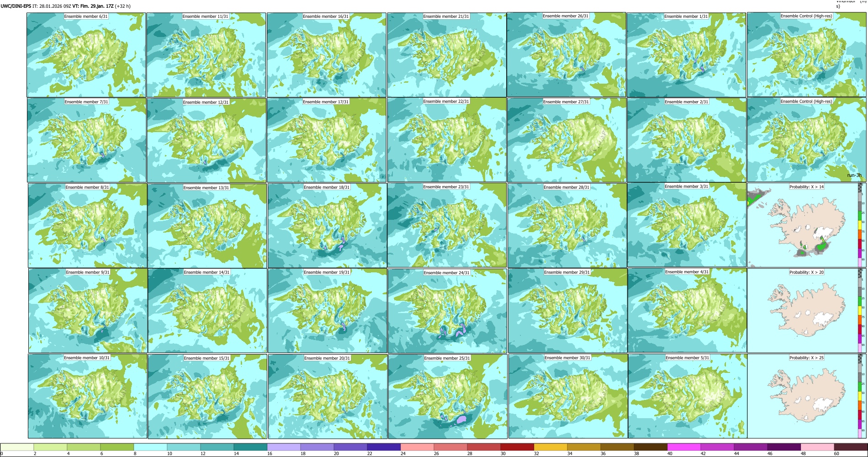Select the Ensemble member 16/31 map panel
868x457 pixels.
(x=326, y=55)
